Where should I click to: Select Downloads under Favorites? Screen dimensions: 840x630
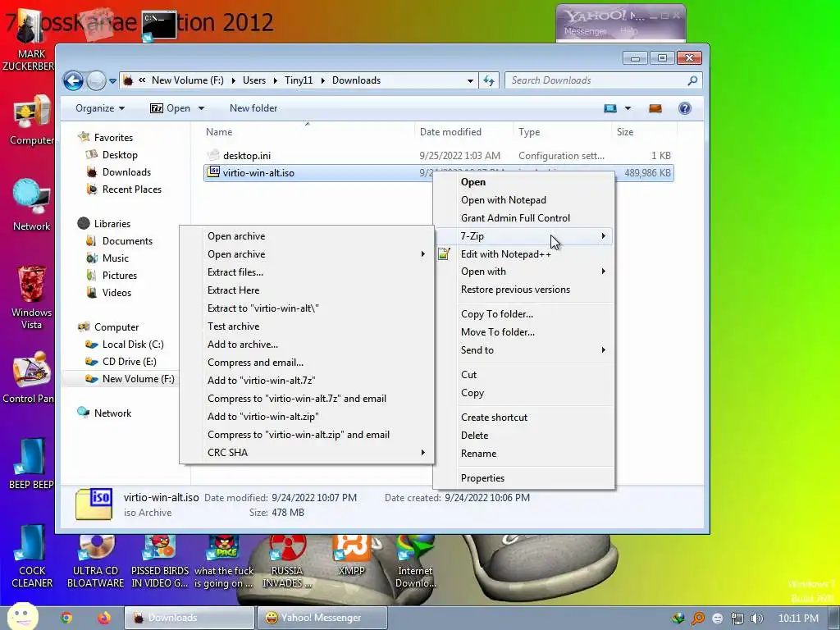(126, 172)
